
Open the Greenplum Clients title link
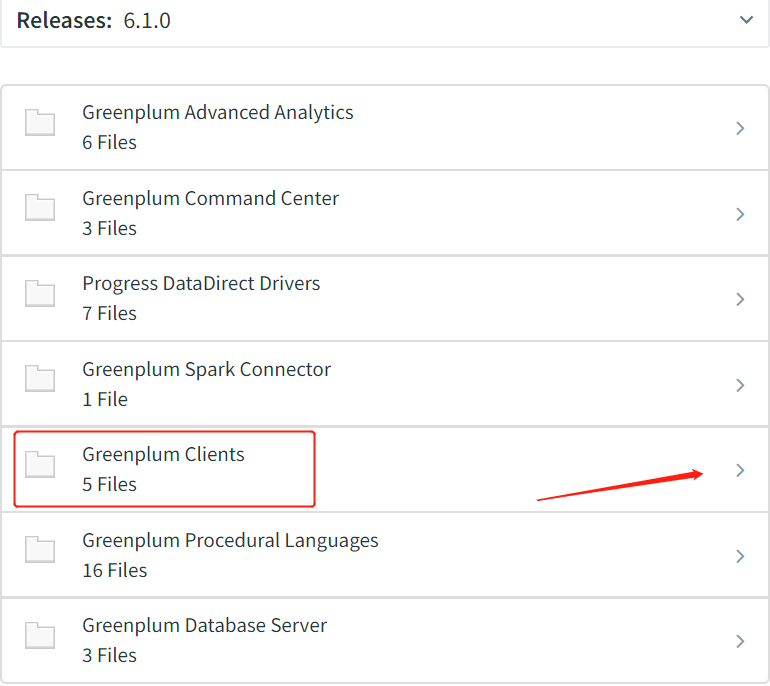click(x=163, y=455)
